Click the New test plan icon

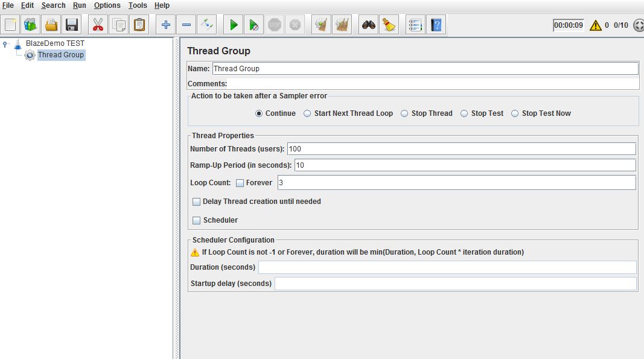10,25
